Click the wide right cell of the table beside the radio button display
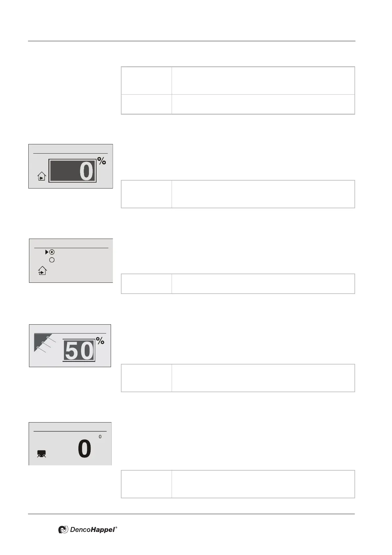The image size is (392, 555). (263, 283)
